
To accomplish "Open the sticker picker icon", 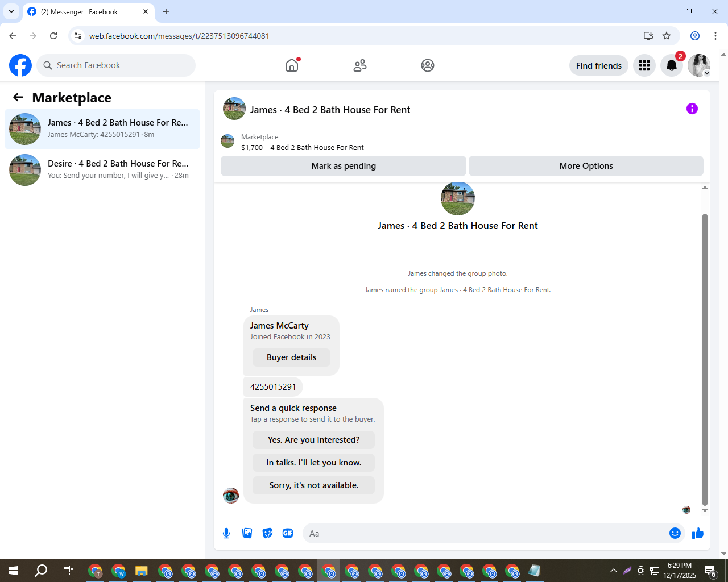I will pos(267,533).
